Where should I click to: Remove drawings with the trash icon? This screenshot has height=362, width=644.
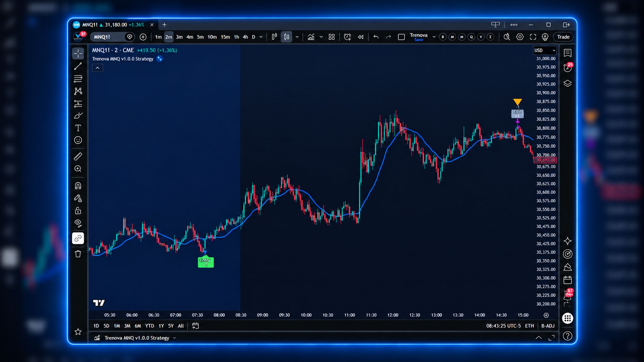coord(78,254)
